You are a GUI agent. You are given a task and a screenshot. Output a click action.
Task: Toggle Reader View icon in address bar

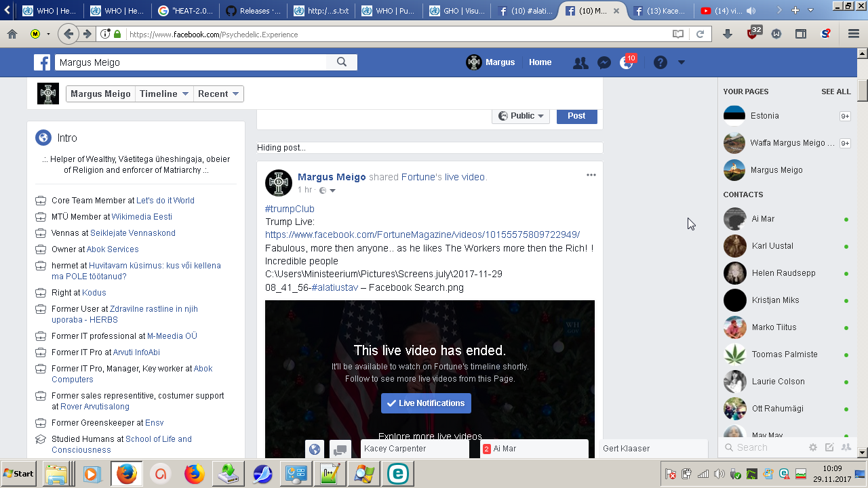coord(677,34)
